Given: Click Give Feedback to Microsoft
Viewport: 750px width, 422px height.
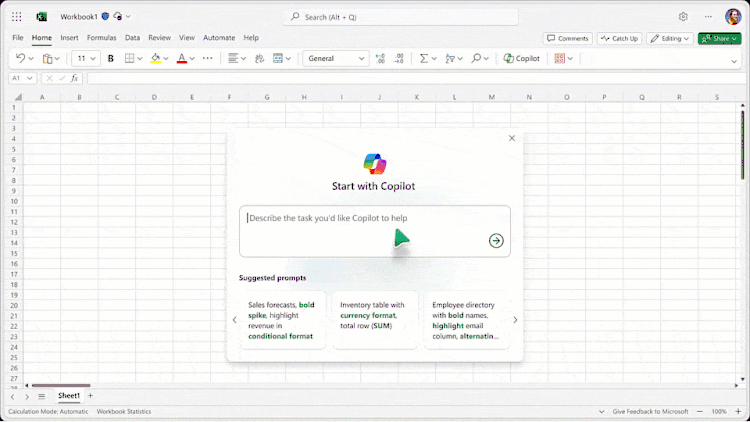Looking at the screenshot, I should [651, 411].
